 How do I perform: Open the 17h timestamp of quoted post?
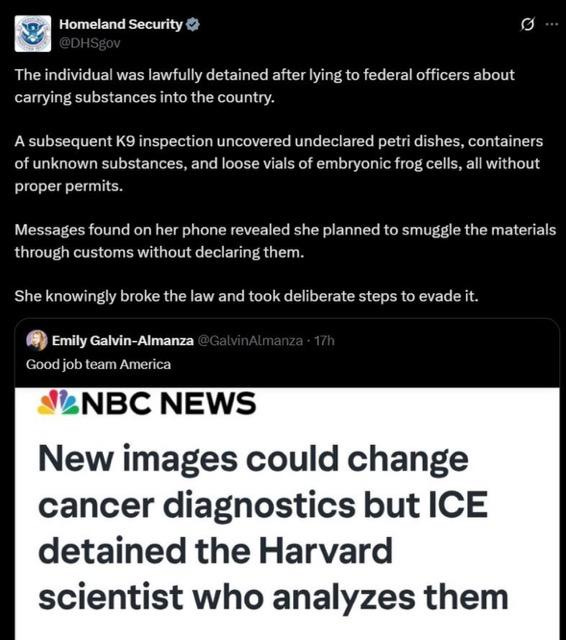point(324,340)
